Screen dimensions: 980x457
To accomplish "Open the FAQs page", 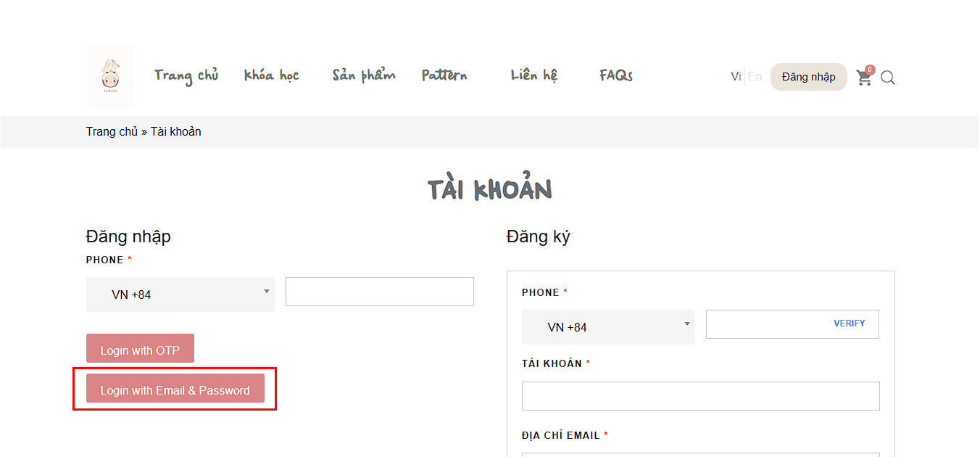I will click(616, 75).
